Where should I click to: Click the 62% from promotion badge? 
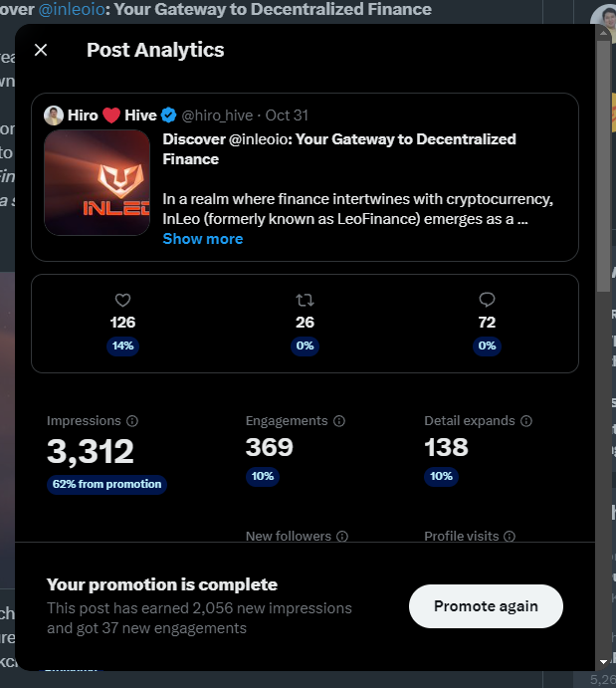pos(106,485)
